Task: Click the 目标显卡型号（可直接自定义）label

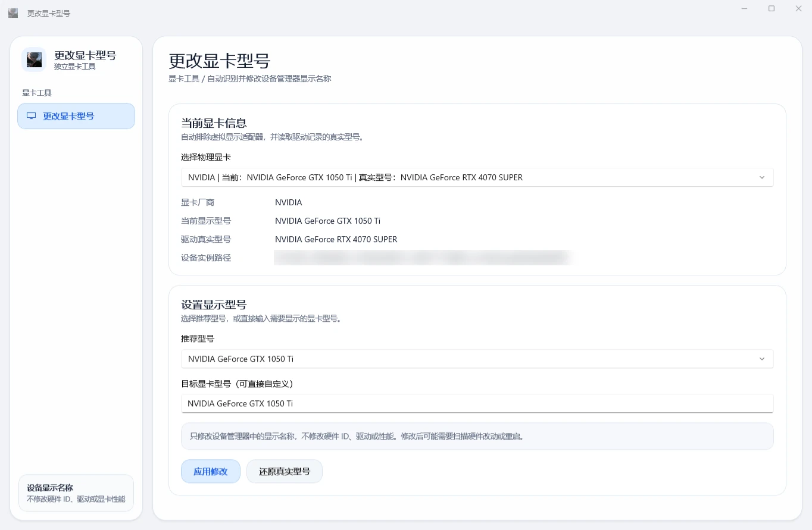Action: pos(237,384)
